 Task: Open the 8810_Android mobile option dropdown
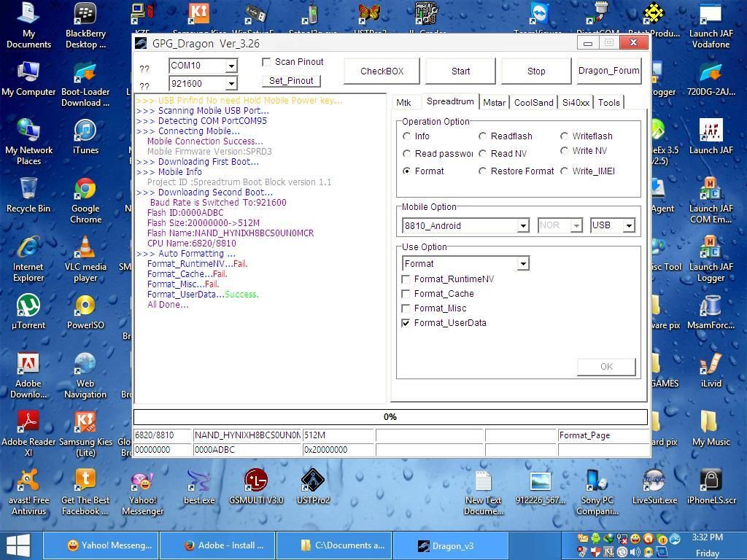pos(522,226)
